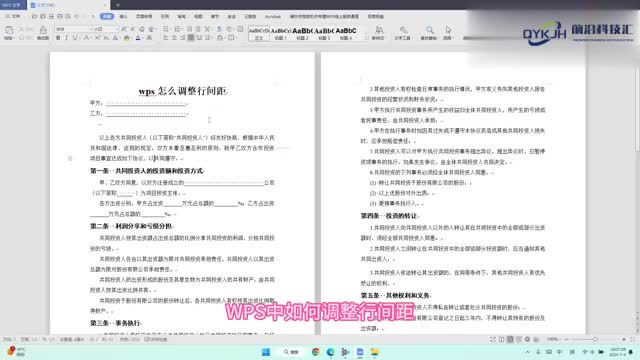Click the undo arrow in quick access bar
Screen dimensions: 640x360
(x=77, y=16)
